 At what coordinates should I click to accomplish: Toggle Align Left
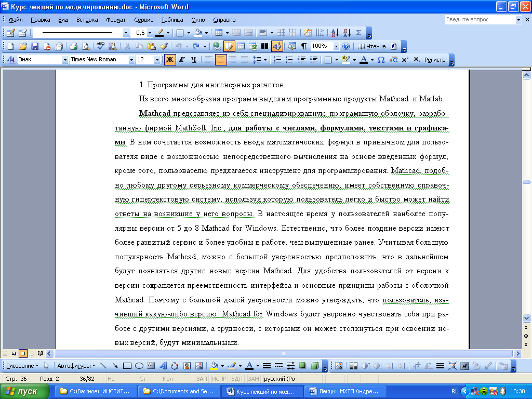[x=209, y=60]
